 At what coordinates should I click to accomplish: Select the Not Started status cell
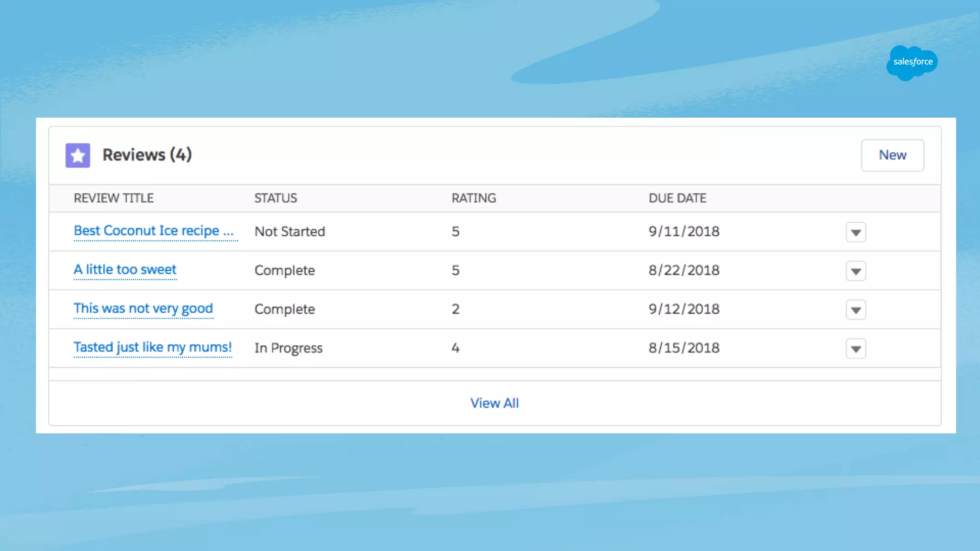click(290, 232)
